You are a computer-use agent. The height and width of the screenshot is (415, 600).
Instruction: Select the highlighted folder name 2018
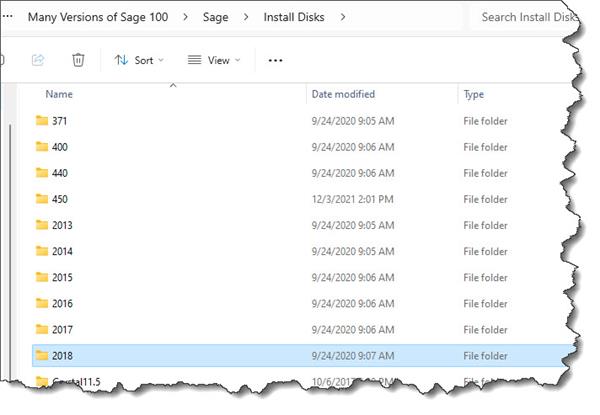pos(62,355)
